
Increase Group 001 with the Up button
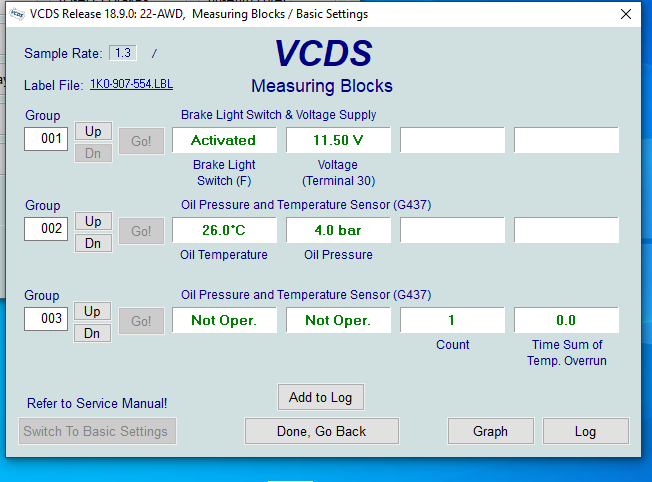[93, 131]
